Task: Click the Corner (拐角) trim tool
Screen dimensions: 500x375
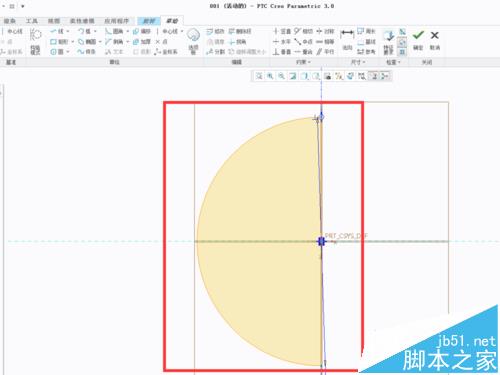Action: [238, 42]
